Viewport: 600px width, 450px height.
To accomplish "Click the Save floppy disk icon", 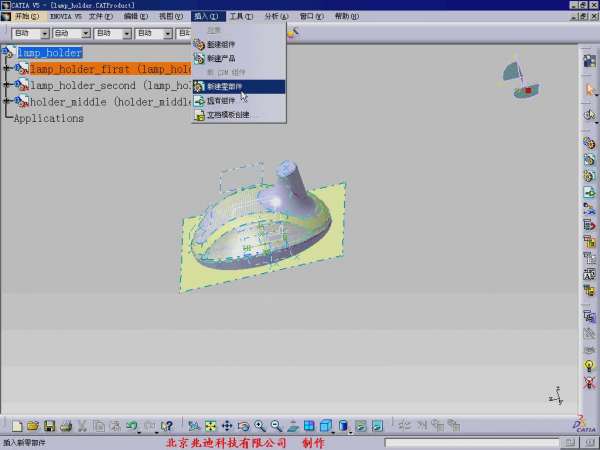I will (x=50, y=426).
